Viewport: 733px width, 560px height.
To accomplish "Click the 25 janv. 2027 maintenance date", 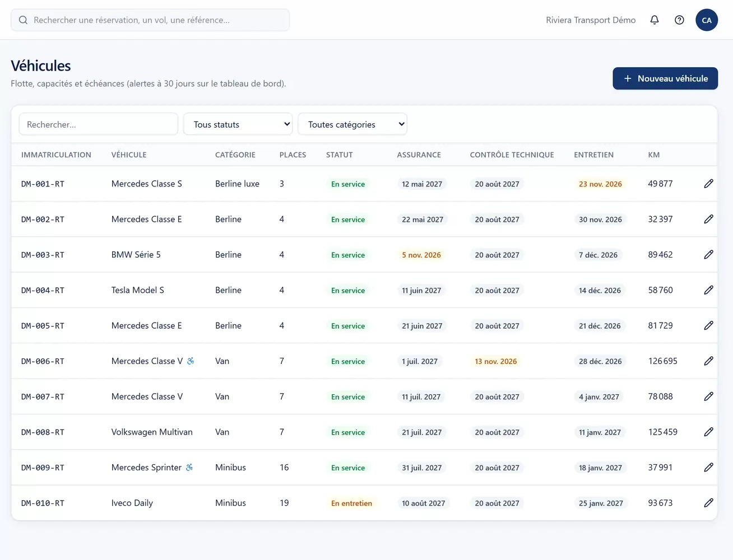I will pyautogui.click(x=601, y=503).
